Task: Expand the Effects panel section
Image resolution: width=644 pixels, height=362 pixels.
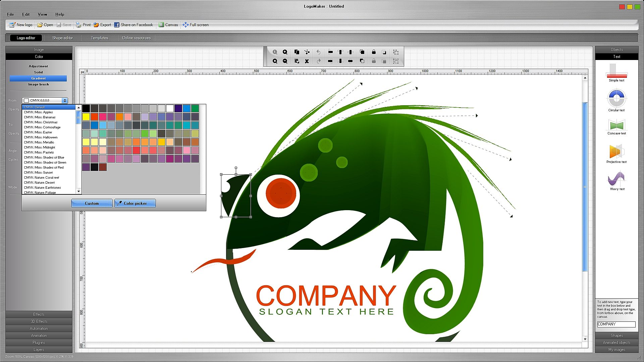Action: click(39, 314)
